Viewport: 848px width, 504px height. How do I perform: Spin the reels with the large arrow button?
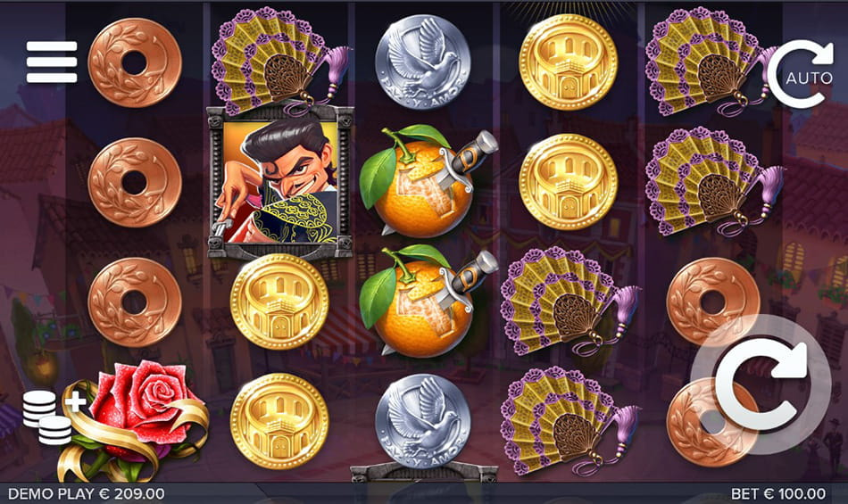[x=761, y=384]
